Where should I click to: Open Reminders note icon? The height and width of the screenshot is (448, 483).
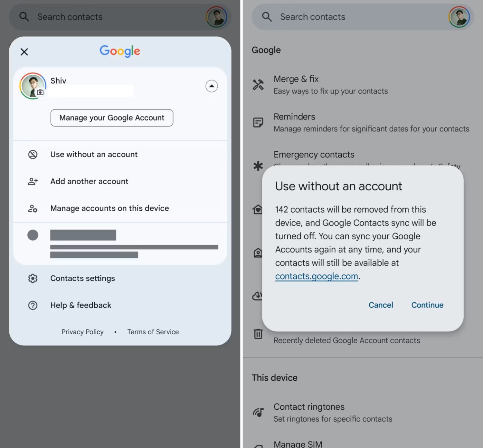(258, 122)
